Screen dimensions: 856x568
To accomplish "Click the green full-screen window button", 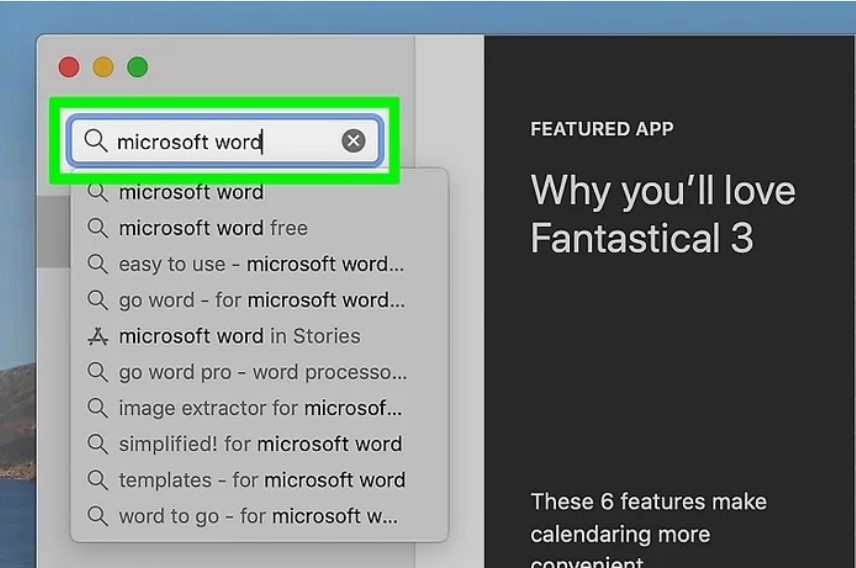I will point(138,67).
